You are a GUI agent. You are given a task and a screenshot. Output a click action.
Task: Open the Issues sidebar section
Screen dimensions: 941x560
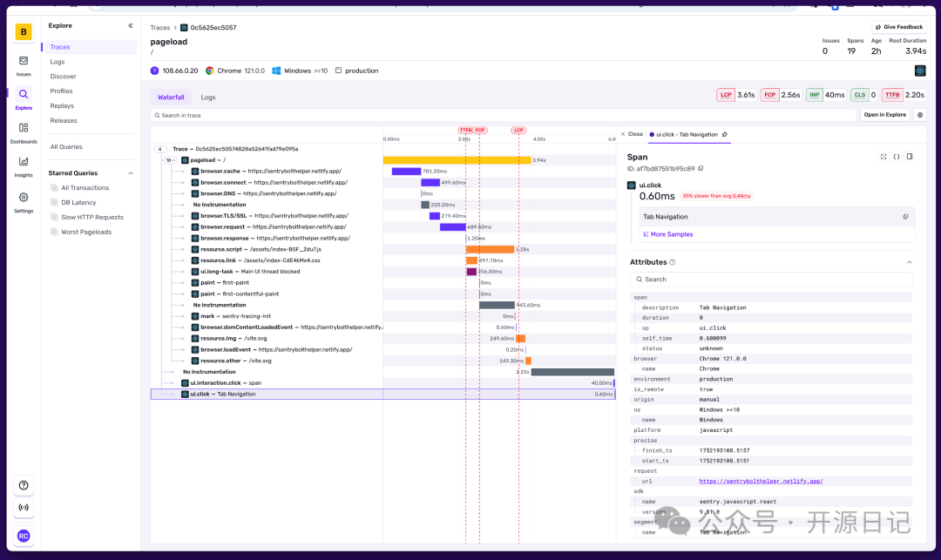coord(24,65)
